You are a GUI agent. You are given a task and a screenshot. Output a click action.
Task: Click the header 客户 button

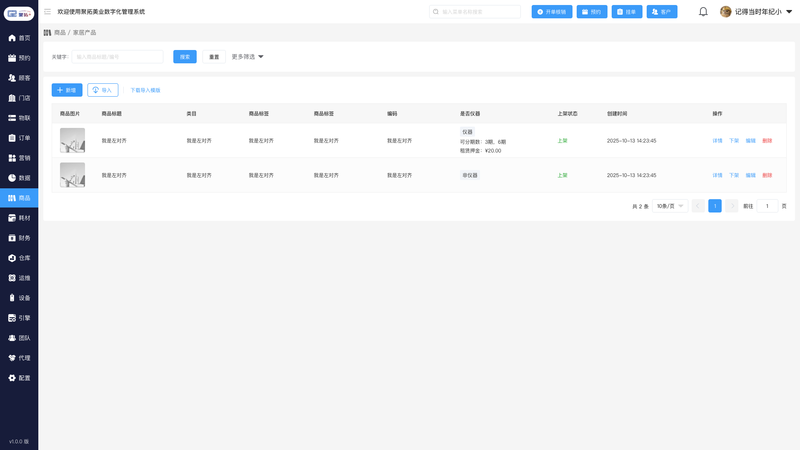tap(662, 12)
